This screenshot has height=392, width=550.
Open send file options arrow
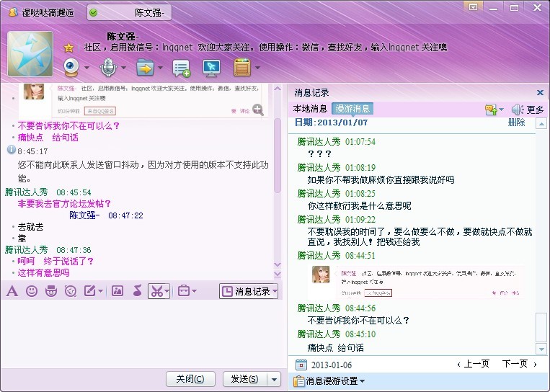[161, 68]
